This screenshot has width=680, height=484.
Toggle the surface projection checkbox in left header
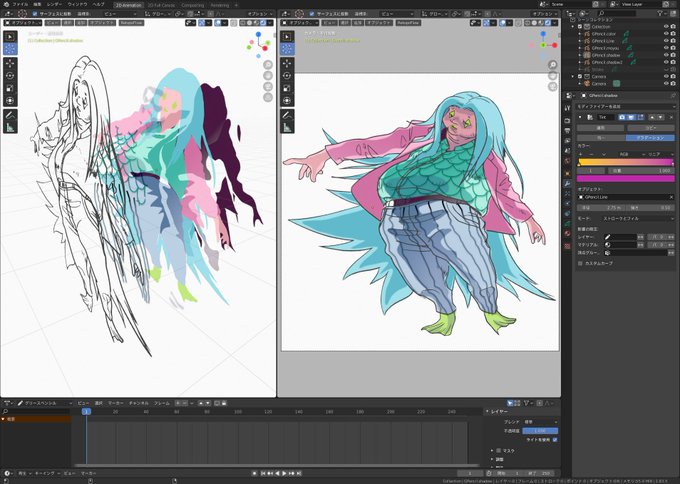35,14
